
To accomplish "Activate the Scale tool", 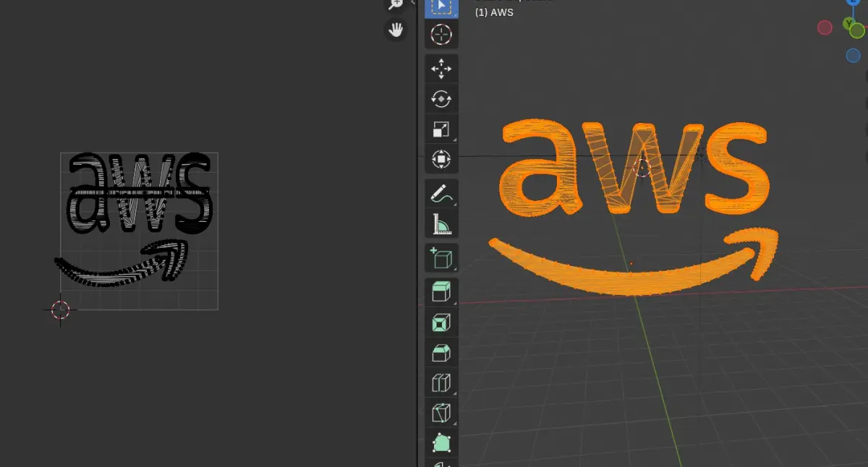I will [x=441, y=129].
